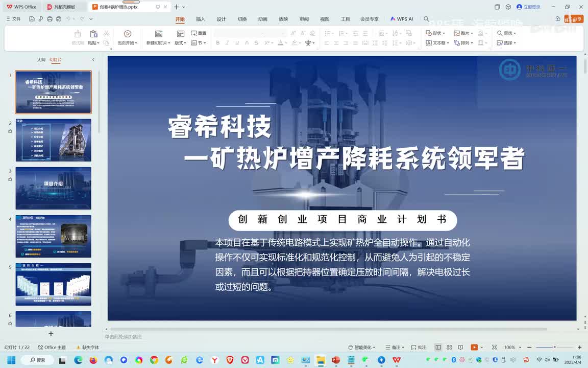
Task: Open the 智能美化 dropdown in status bar
Action: (x=361, y=348)
